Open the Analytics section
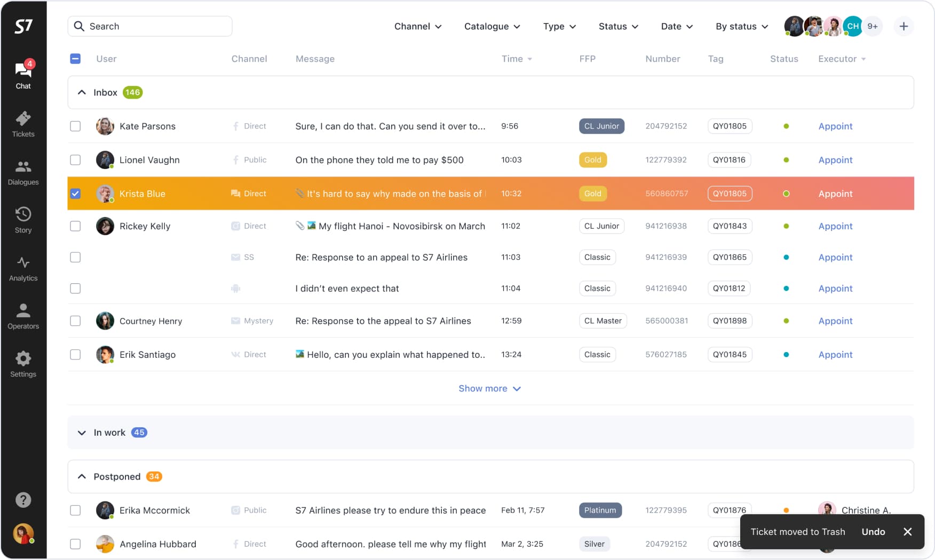This screenshot has height=560, width=935. (23, 268)
